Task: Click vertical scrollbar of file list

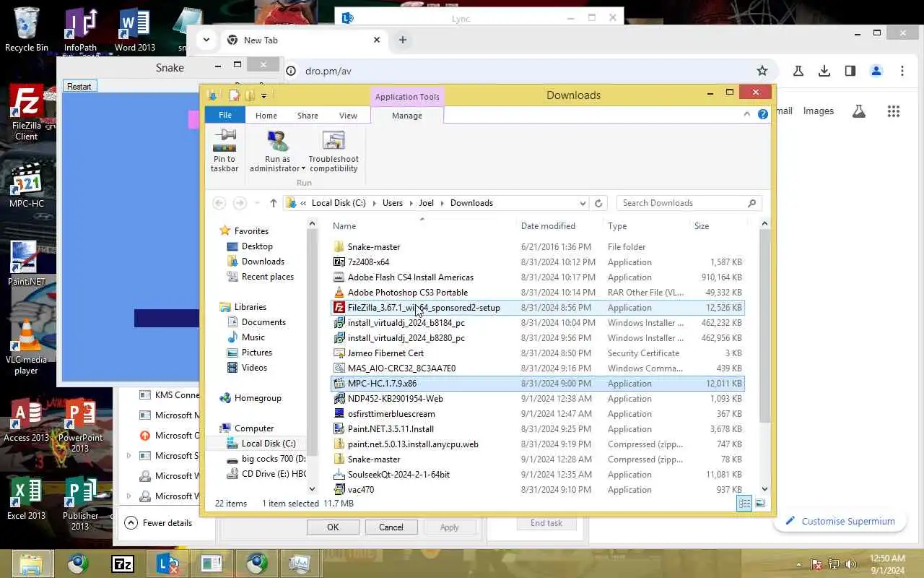Action: [764, 325]
